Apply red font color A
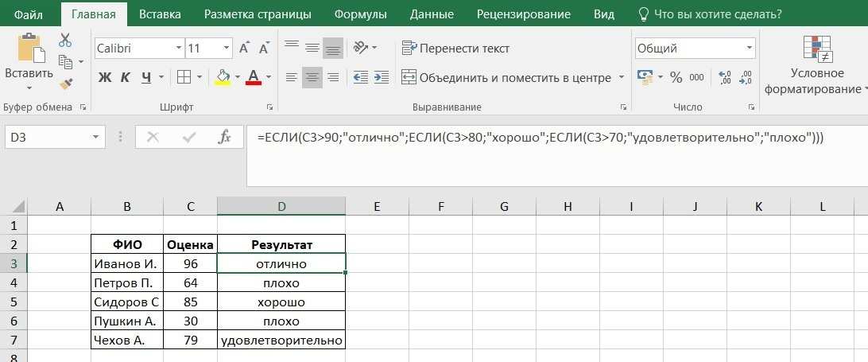Viewport: 868px width, 362px height. coord(254,77)
